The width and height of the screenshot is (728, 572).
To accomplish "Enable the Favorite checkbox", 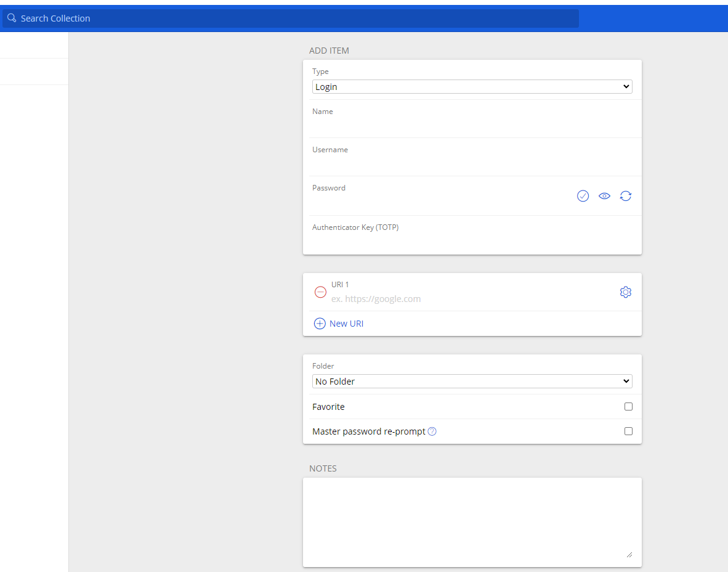I will point(628,407).
